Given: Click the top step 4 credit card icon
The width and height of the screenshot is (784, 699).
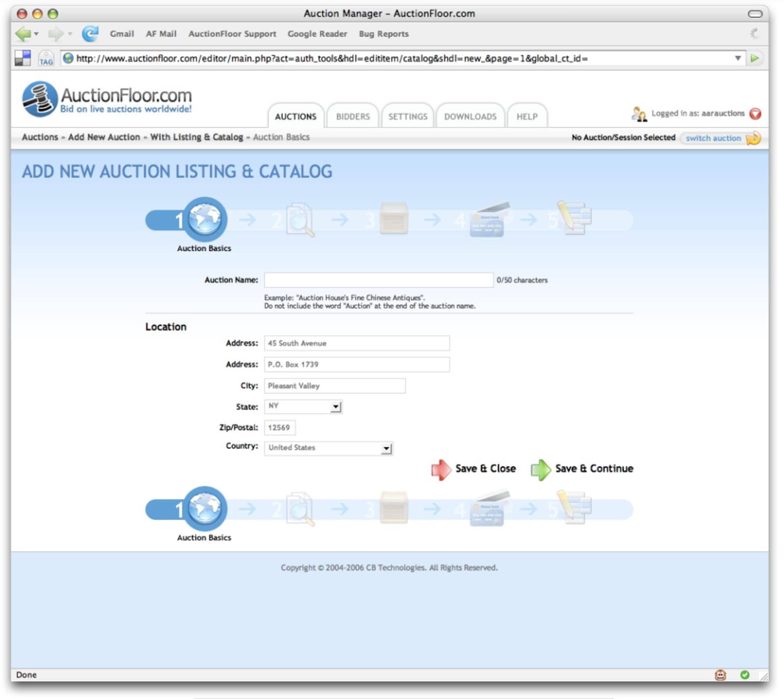Looking at the screenshot, I should [489, 219].
